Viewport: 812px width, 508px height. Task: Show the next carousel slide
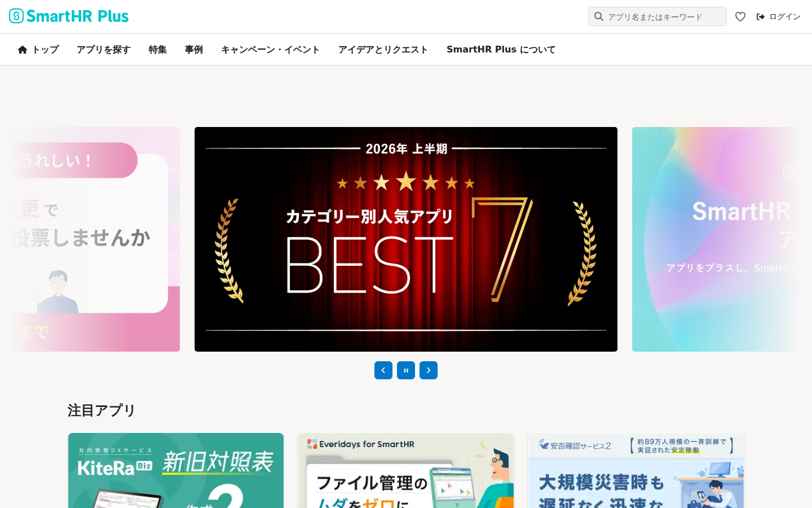(x=429, y=370)
